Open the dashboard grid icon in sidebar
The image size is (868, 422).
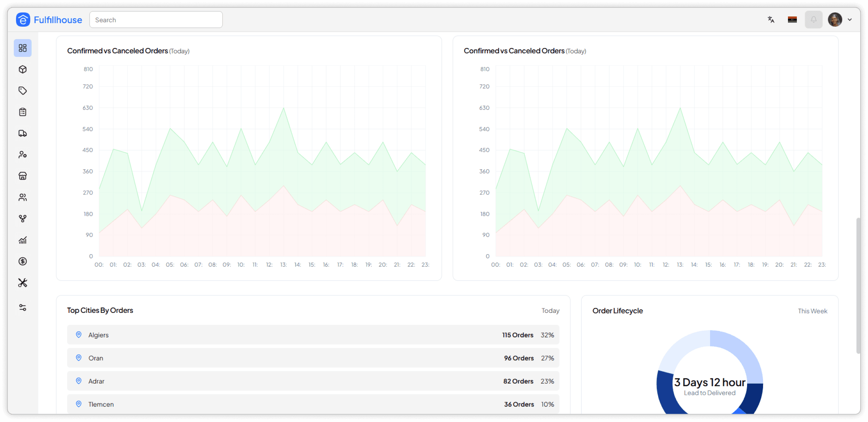[x=23, y=48]
